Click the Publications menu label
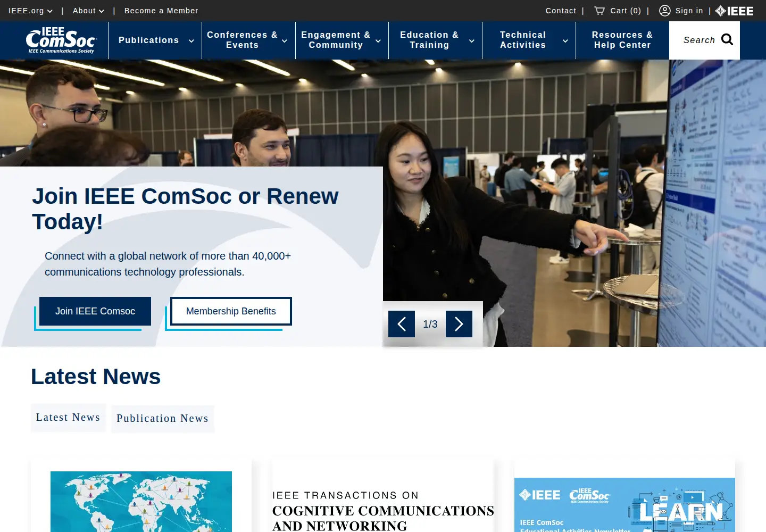This screenshot has width=766, height=532. (149, 40)
